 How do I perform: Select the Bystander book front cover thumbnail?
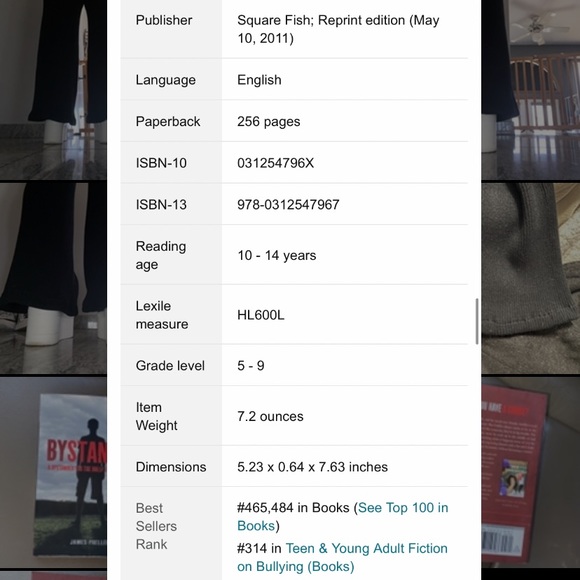pos(53,472)
